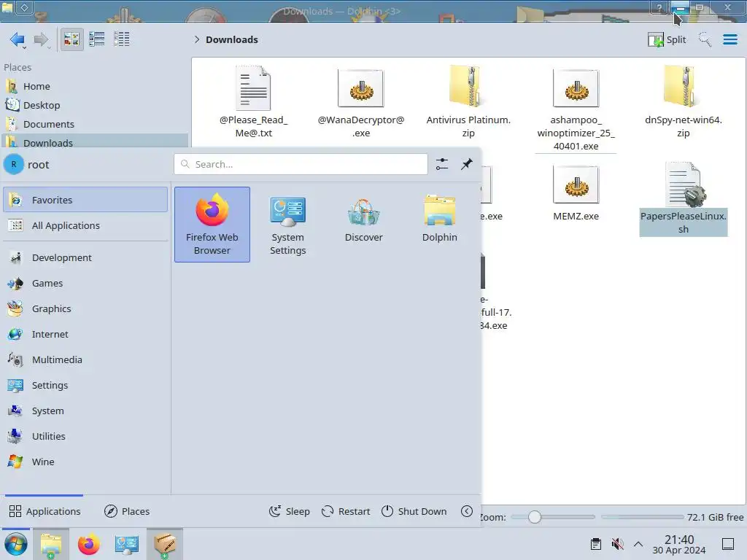
Task: Open the Graphics category
Action: click(85, 308)
